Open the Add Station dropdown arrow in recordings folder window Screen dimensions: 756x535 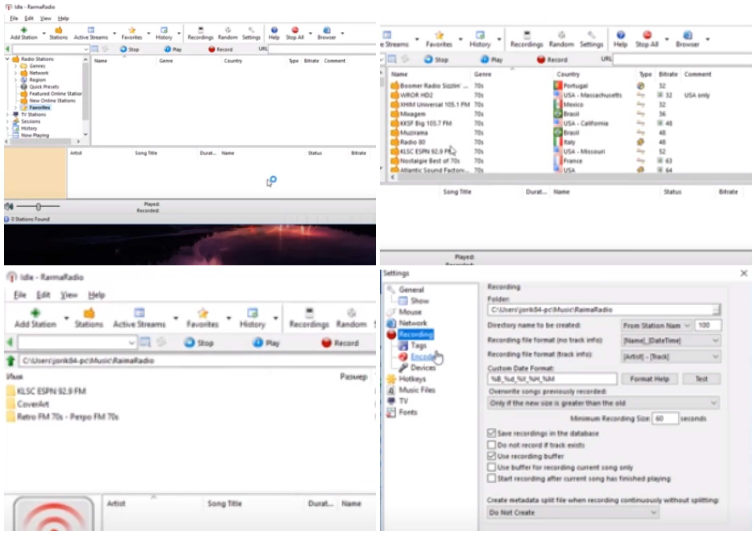click(x=67, y=318)
